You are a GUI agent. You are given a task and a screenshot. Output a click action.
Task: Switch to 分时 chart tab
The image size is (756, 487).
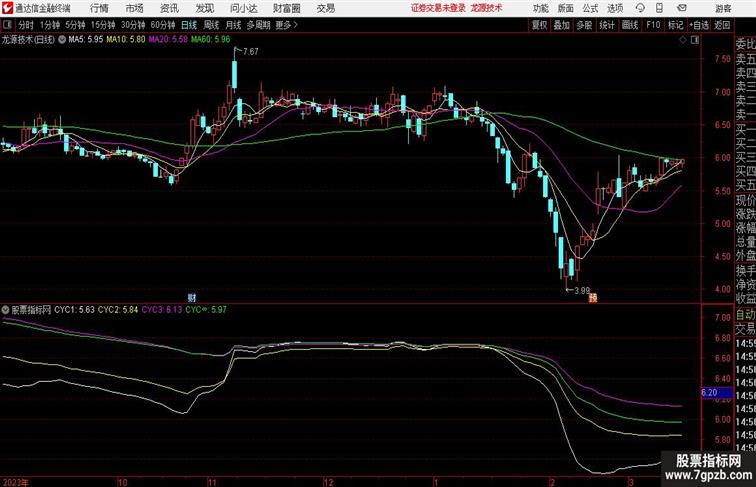[26, 25]
